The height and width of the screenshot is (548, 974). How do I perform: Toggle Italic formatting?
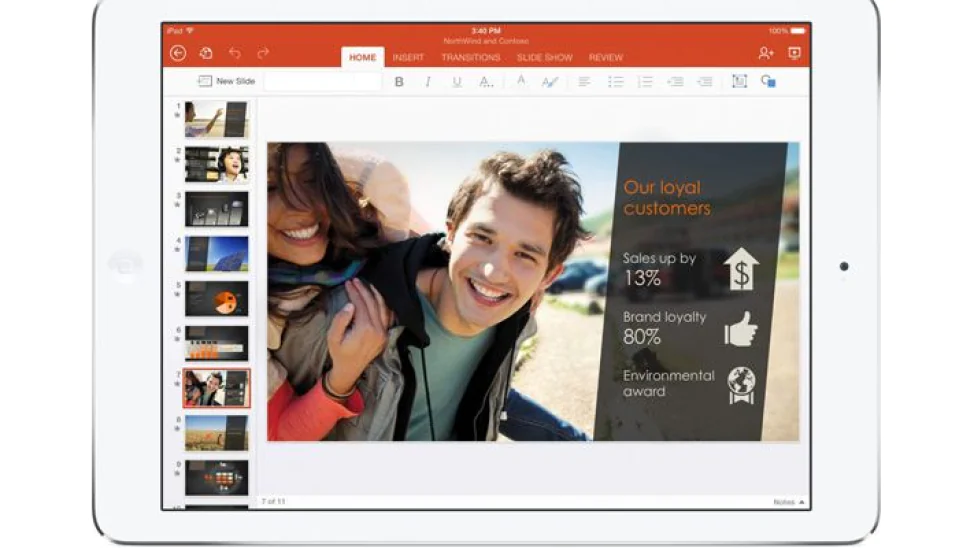point(427,81)
